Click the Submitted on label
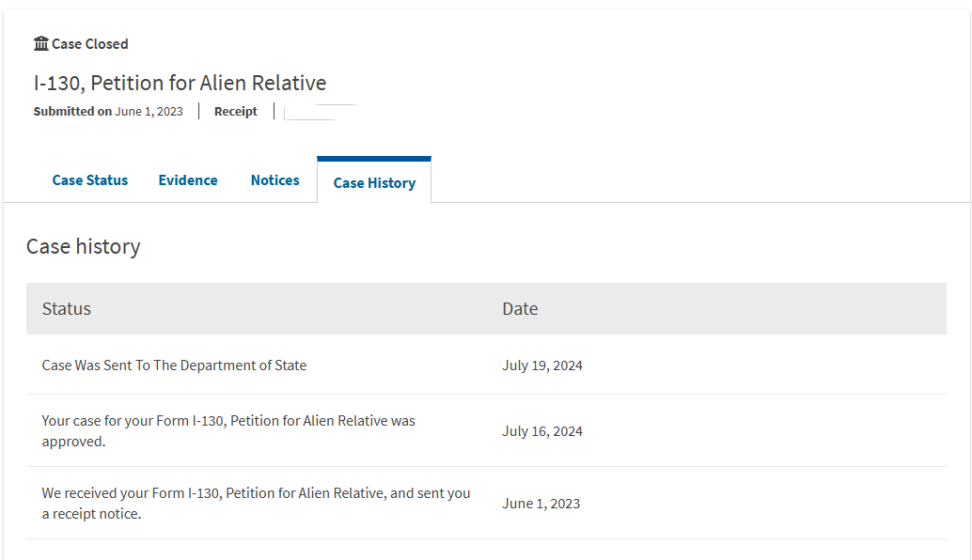The image size is (972, 560). 72,111
